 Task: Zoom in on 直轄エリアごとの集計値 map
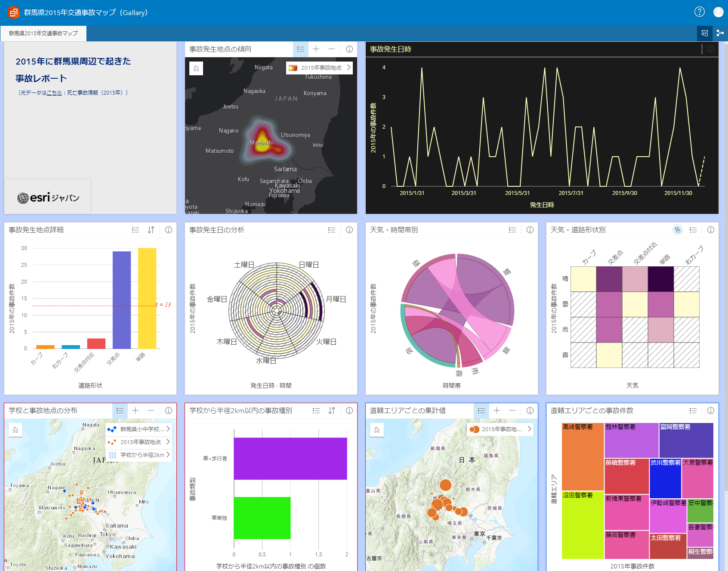497,411
